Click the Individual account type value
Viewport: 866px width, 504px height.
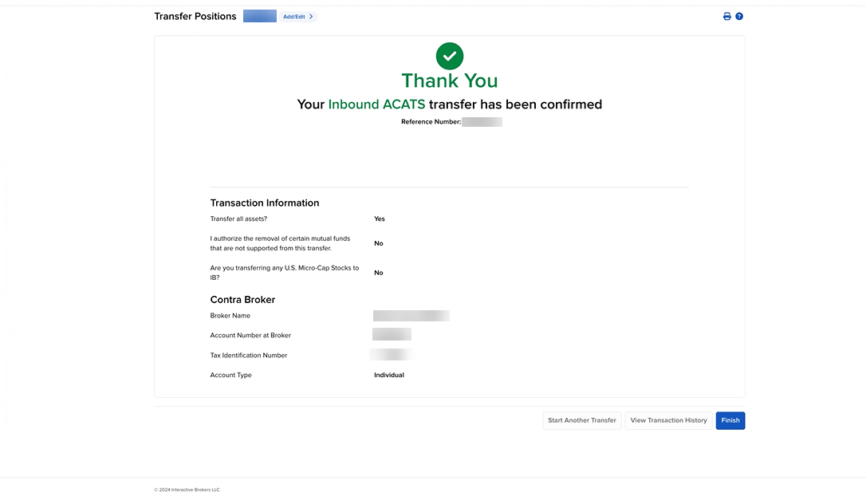pos(388,374)
